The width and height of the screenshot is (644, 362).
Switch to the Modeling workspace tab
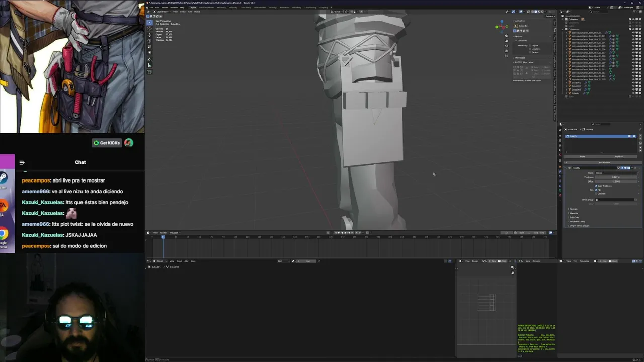pos(221,8)
